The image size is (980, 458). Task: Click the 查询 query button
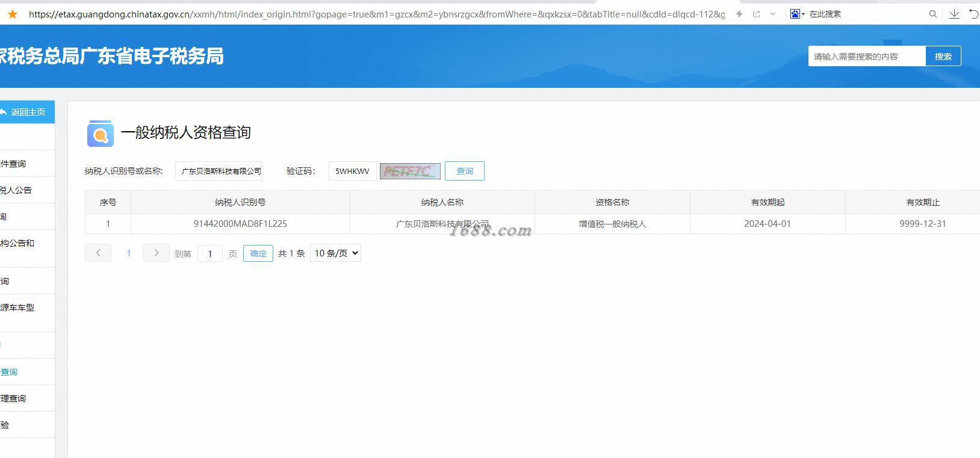pyautogui.click(x=465, y=171)
